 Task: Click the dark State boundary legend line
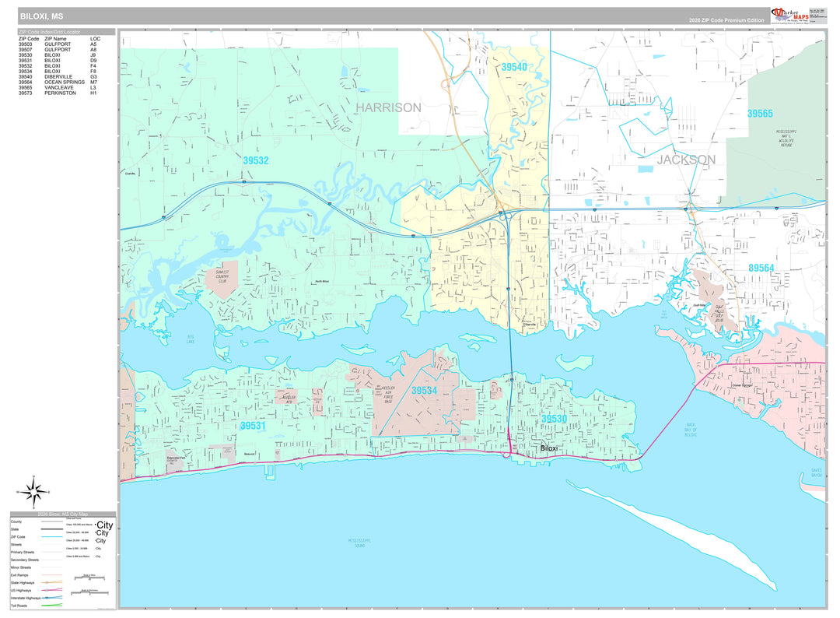pos(52,529)
